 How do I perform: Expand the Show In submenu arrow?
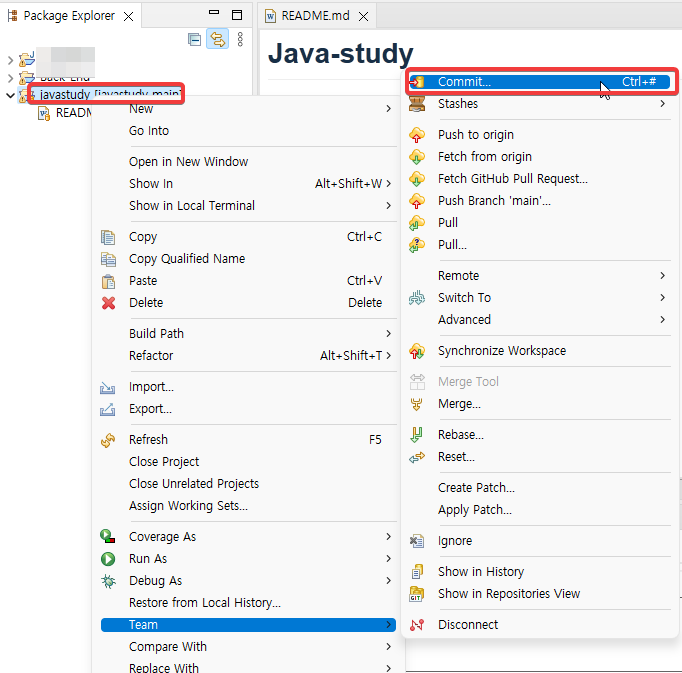point(388,184)
